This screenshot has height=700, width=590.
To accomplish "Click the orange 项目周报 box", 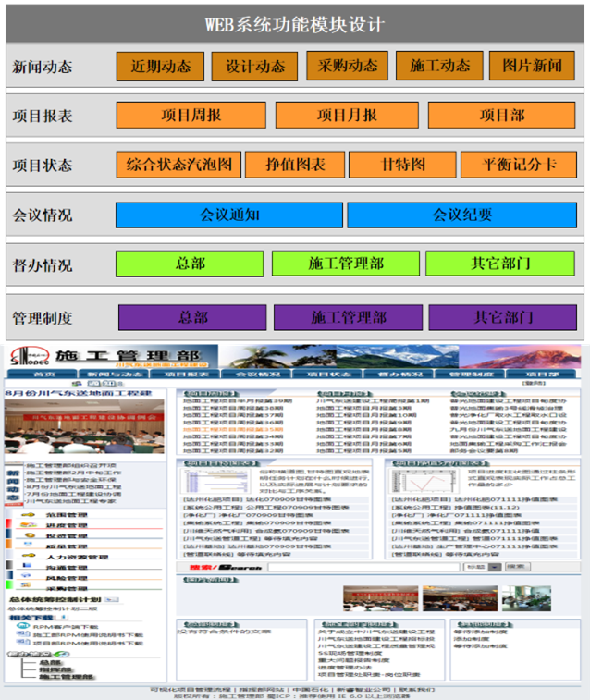I will pyautogui.click(x=191, y=116).
